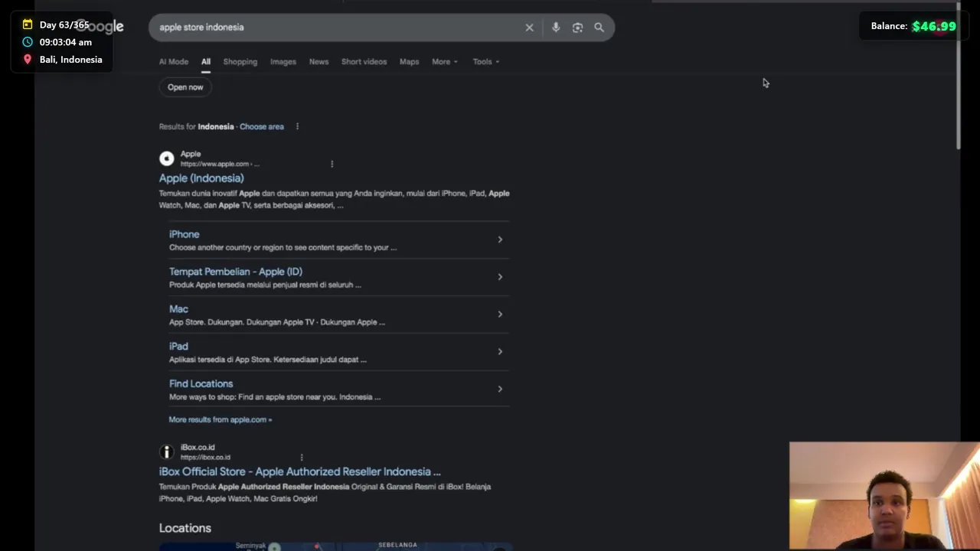Open search by image lens icon
This screenshot has width=980, height=551.
click(x=577, y=28)
